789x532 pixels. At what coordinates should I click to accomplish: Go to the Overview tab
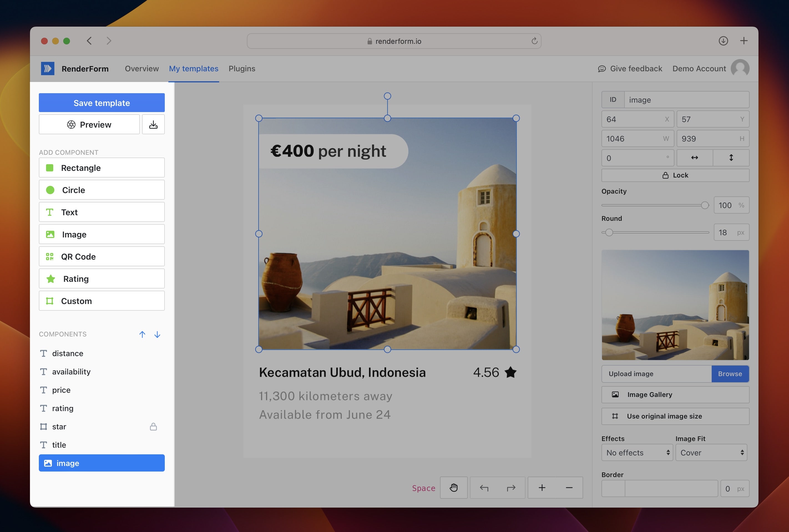[x=141, y=69]
